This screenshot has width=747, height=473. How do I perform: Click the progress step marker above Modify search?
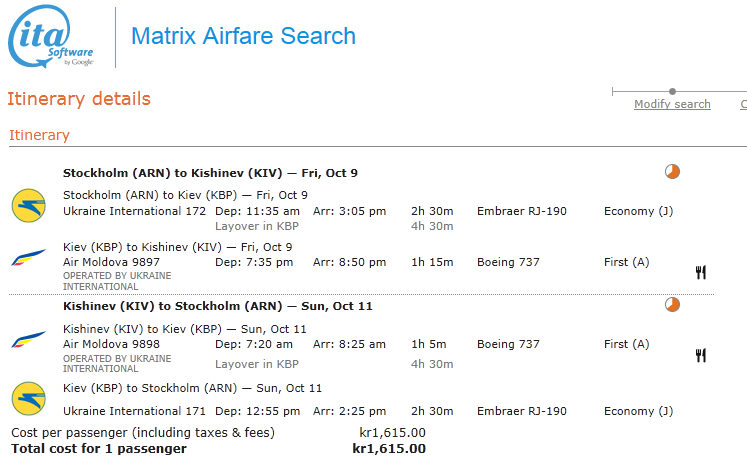tap(672, 91)
